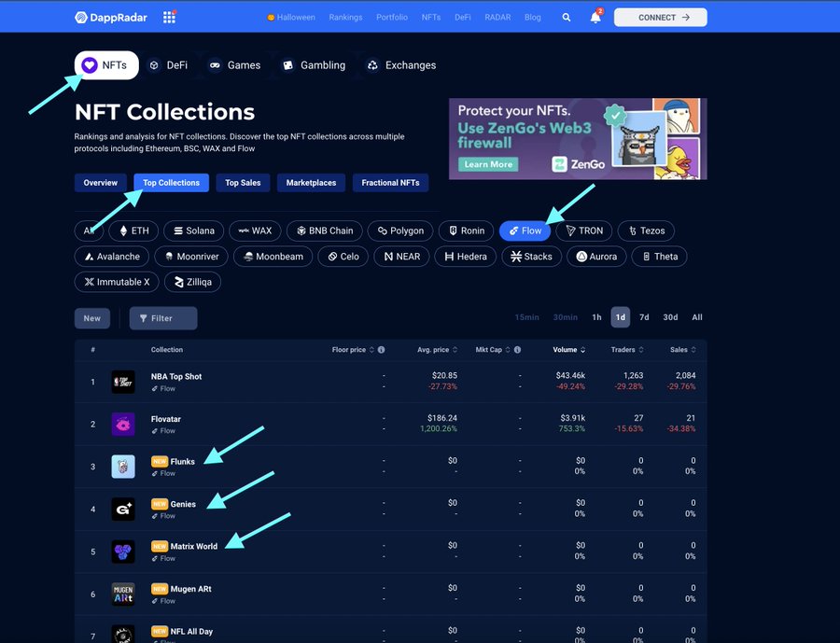Filter by Polygon chain
Screen dimensions: 840x643
(x=400, y=231)
